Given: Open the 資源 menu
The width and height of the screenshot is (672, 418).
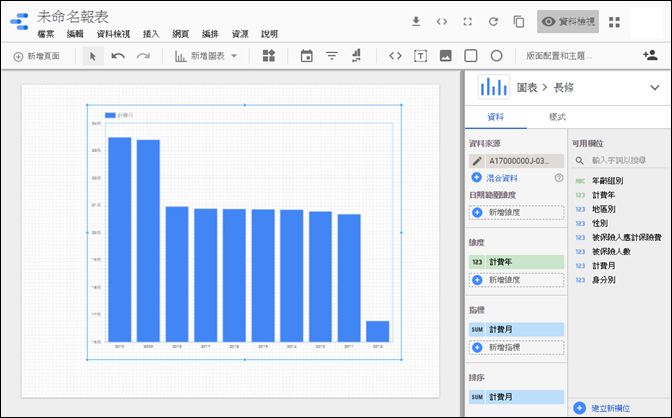Looking at the screenshot, I should (x=240, y=34).
